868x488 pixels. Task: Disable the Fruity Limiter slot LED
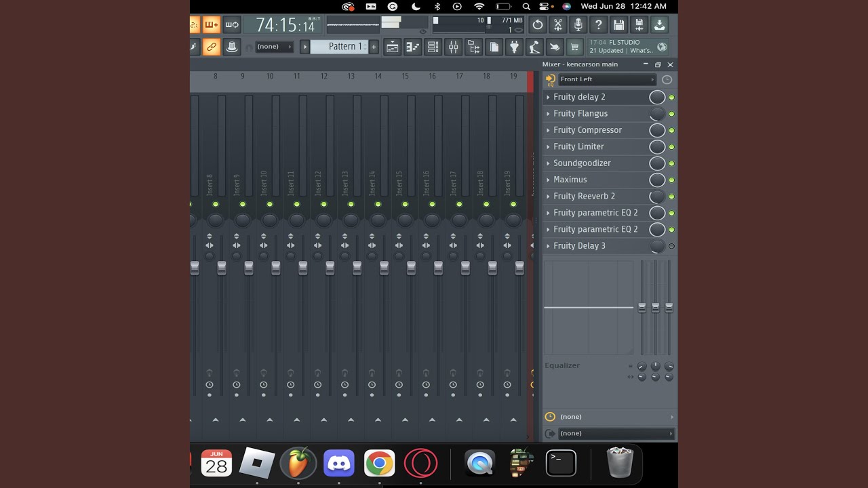(x=671, y=147)
